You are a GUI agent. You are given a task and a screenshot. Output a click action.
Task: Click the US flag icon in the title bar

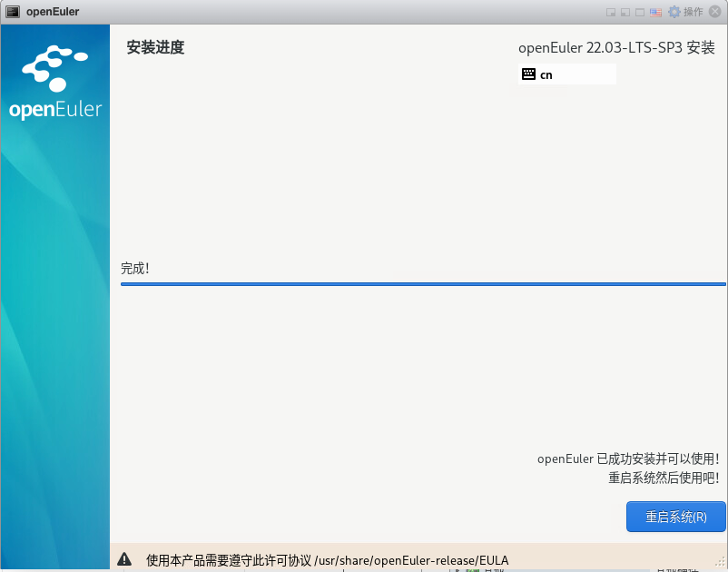[x=655, y=12]
